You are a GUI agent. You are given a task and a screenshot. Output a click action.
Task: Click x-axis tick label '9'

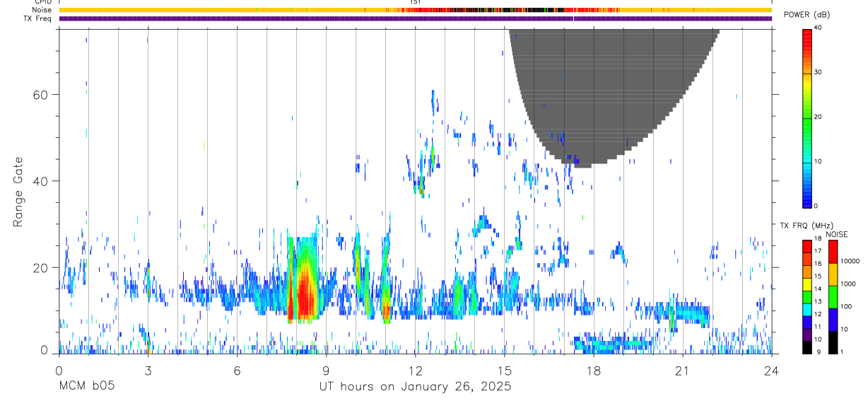[326, 370]
